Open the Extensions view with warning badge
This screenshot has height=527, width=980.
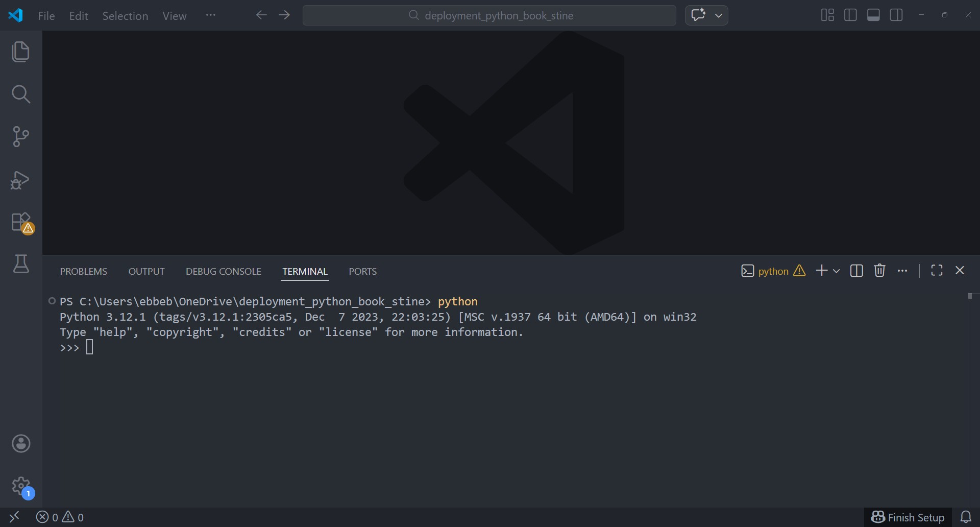point(21,223)
